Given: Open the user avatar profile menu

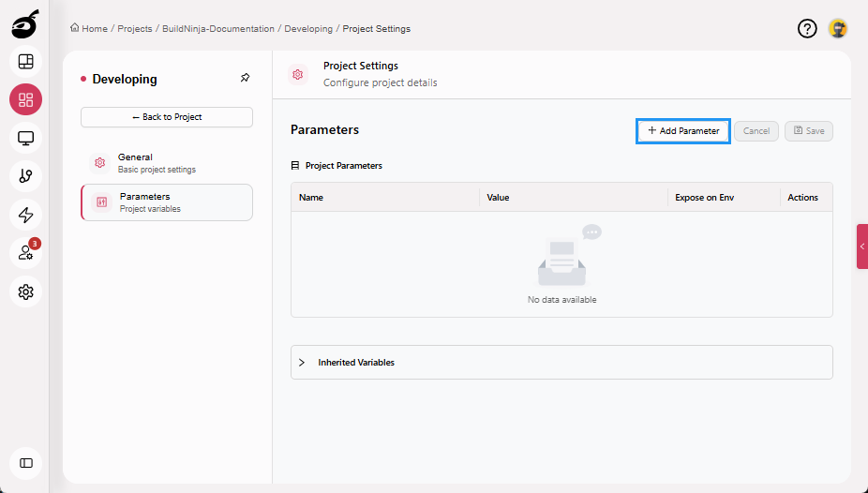Looking at the screenshot, I should pyautogui.click(x=838, y=28).
